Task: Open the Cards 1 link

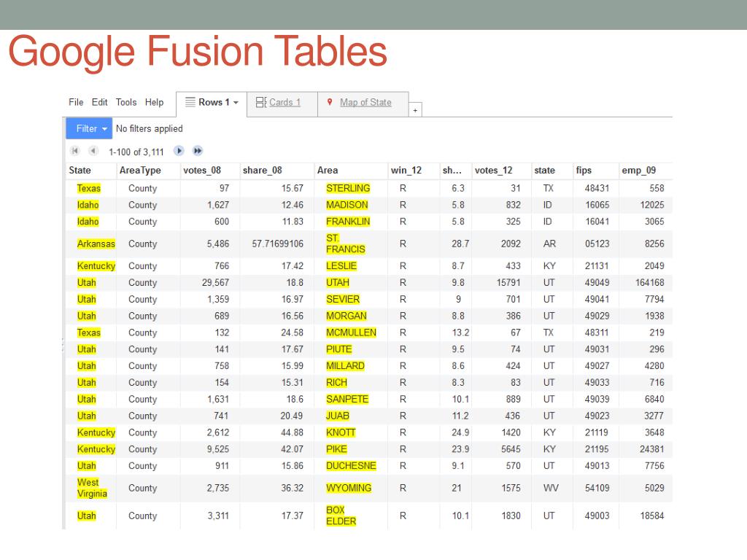Action: point(285,102)
